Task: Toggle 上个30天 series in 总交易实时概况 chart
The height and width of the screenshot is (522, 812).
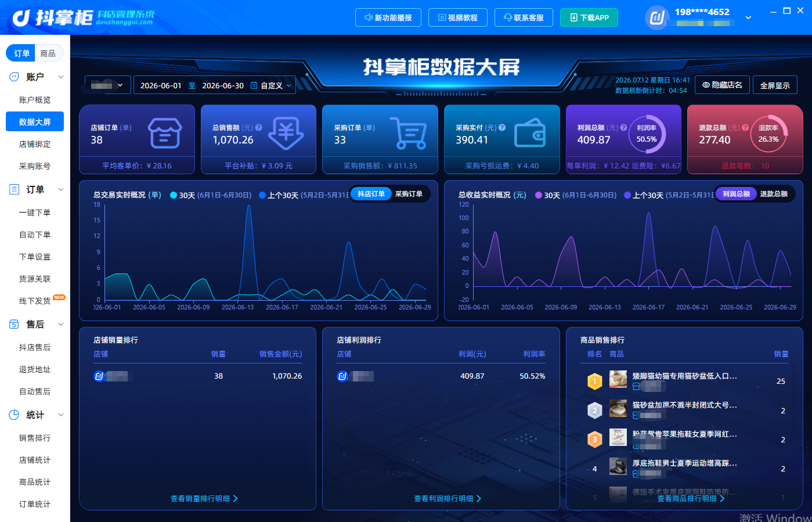Action: pos(304,195)
